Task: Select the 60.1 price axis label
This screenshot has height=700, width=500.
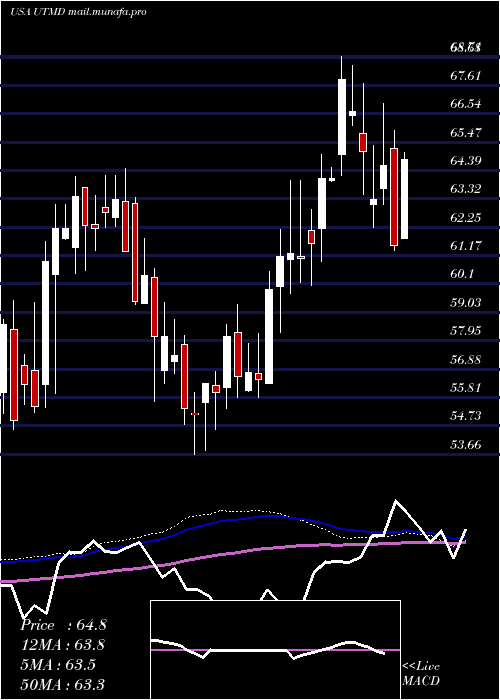Action: pyautogui.click(x=462, y=275)
